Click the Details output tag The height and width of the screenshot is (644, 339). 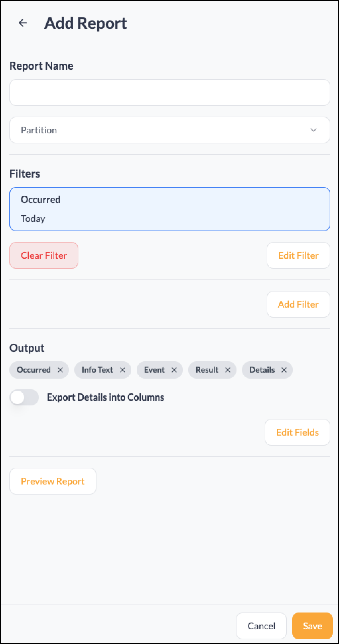click(x=262, y=370)
